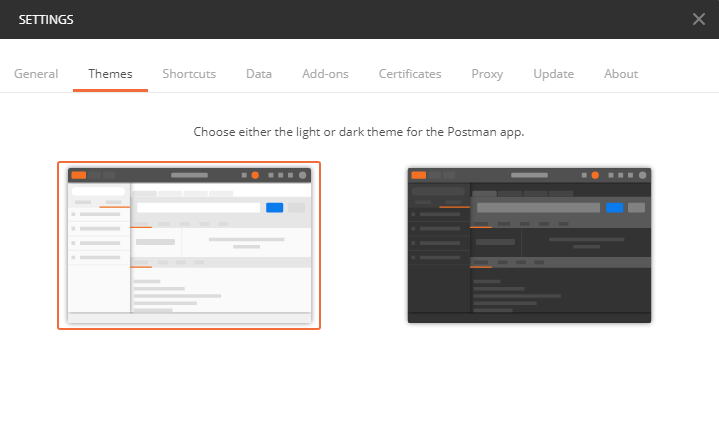
Task: Open the Certificates tab
Action: click(410, 74)
